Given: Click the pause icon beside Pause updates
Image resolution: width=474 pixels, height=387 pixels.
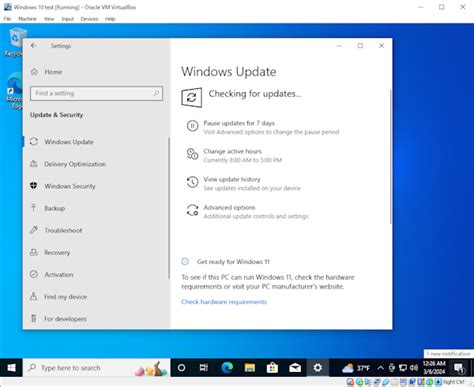Looking at the screenshot, I should (x=192, y=126).
